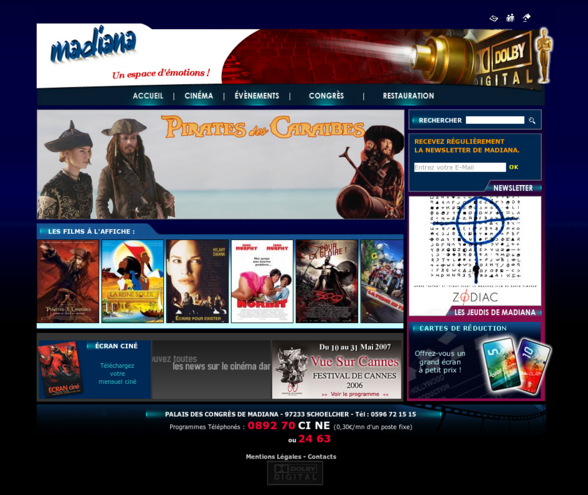This screenshot has height=495, width=588.
Task: Click the Recevez régulièrement la newsletter text
Action: 467,146
